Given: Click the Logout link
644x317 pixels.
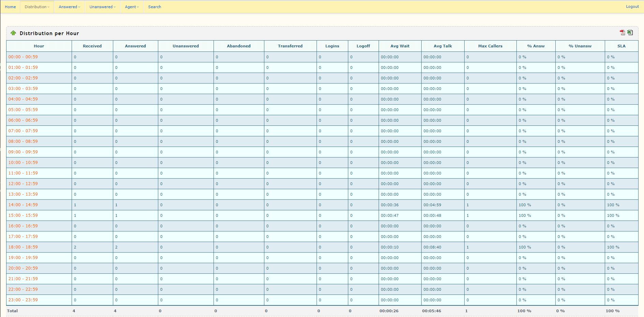Looking at the screenshot, I should click(632, 6).
